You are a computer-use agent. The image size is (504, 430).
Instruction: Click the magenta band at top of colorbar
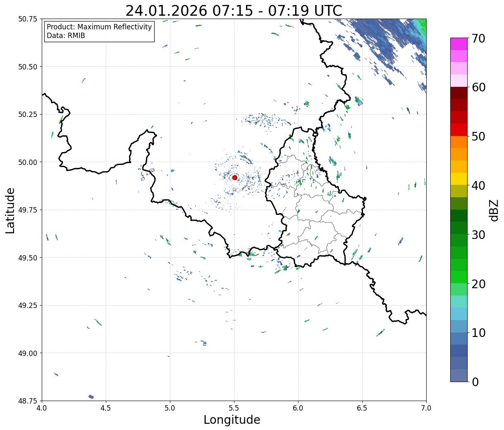coord(459,44)
